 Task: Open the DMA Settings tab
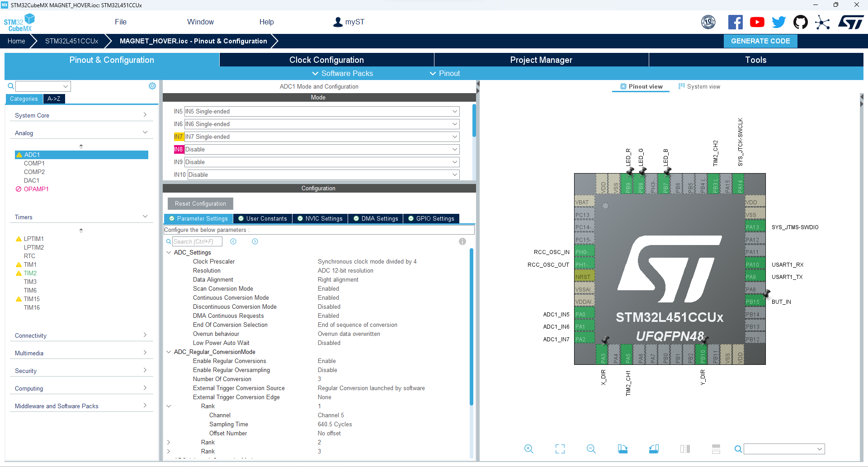pos(376,218)
